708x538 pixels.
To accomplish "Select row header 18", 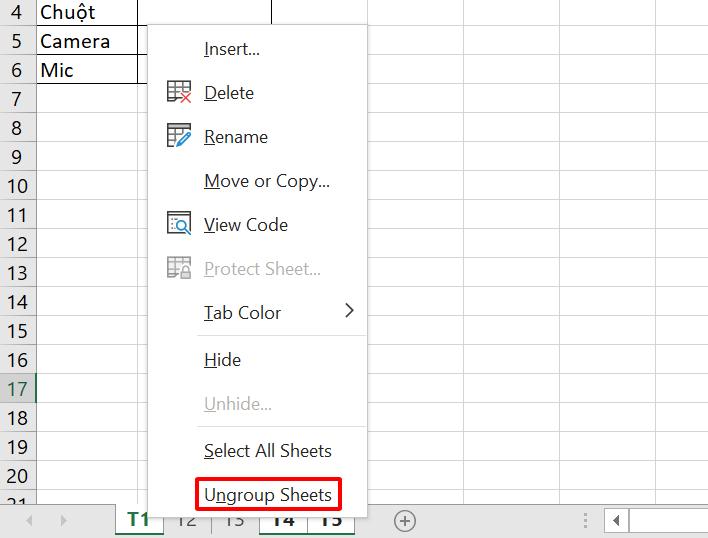I will point(18,417).
